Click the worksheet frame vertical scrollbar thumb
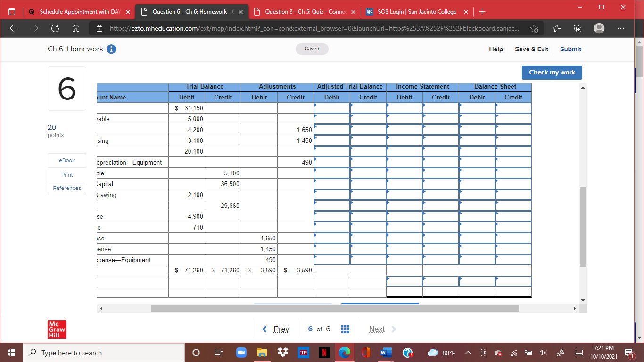This screenshot has width=644, height=362. tap(583, 227)
